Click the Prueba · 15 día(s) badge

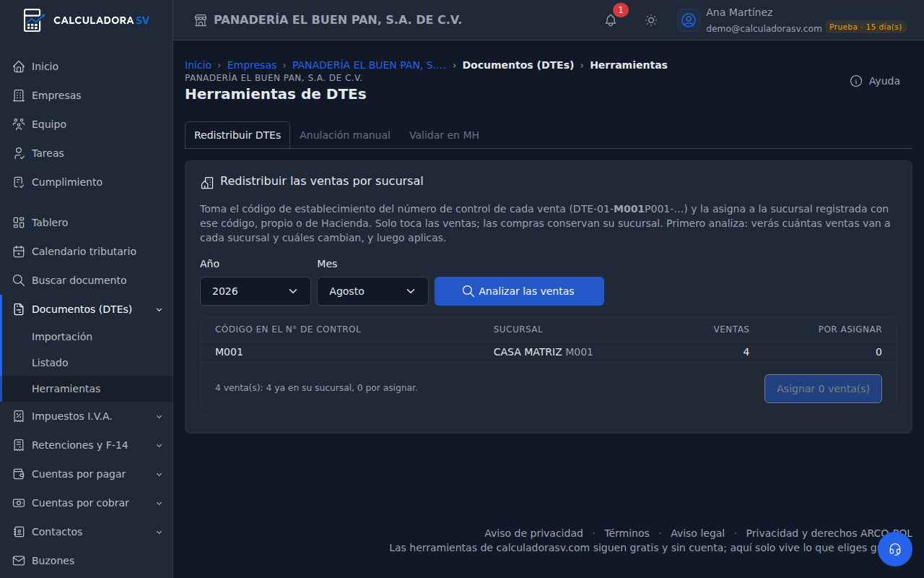(x=866, y=27)
